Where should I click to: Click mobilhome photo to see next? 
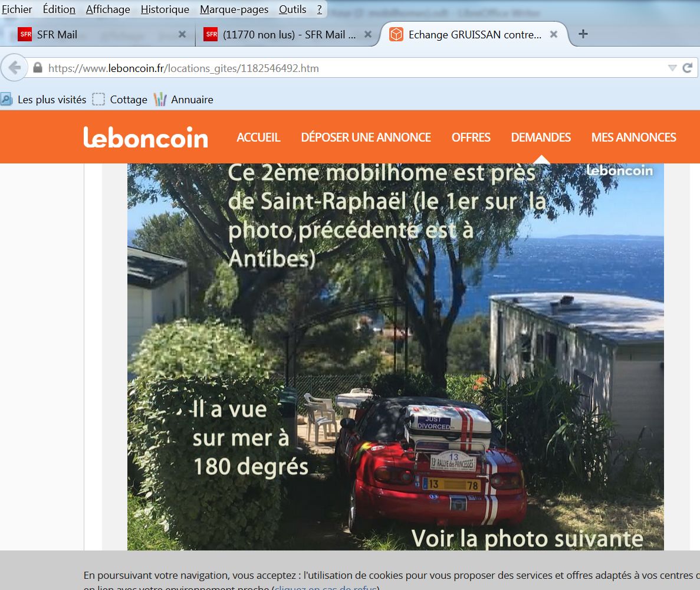pyautogui.click(x=396, y=356)
